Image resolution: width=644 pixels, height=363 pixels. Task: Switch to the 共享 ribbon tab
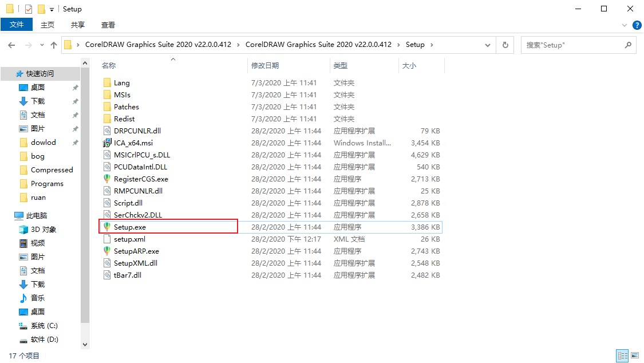[x=78, y=25]
